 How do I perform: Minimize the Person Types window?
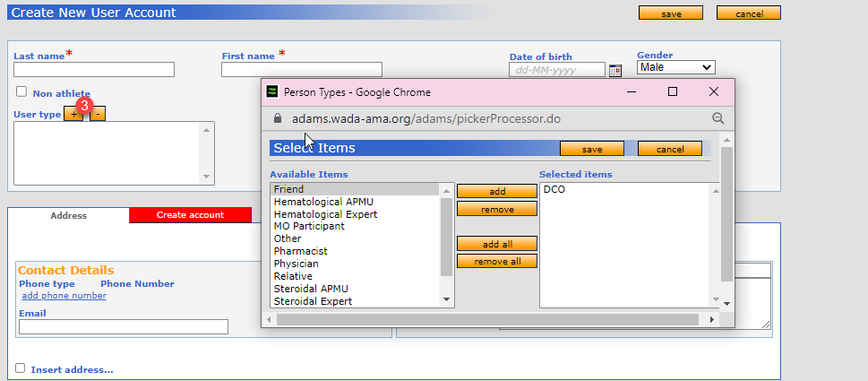tap(632, 92)
